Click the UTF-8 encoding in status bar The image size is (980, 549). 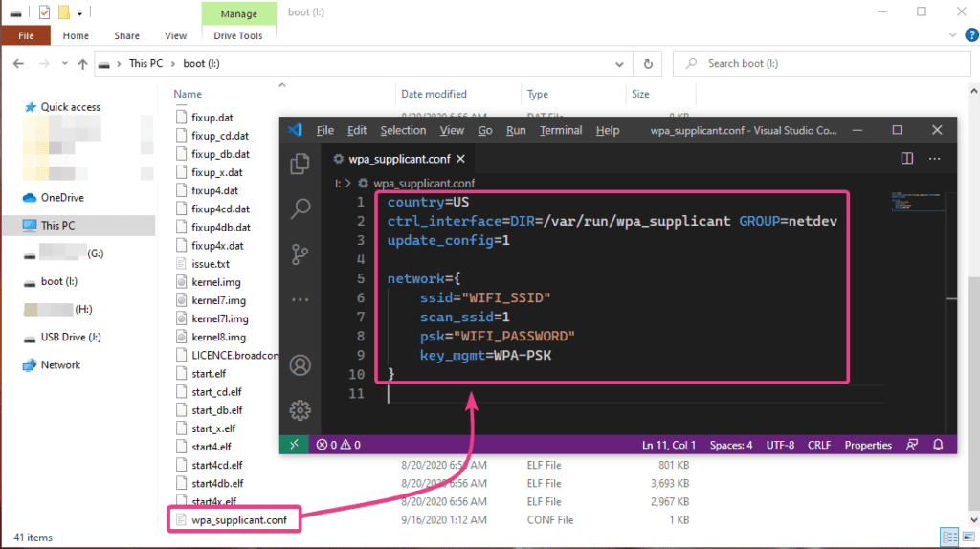[x=778, y=445]
